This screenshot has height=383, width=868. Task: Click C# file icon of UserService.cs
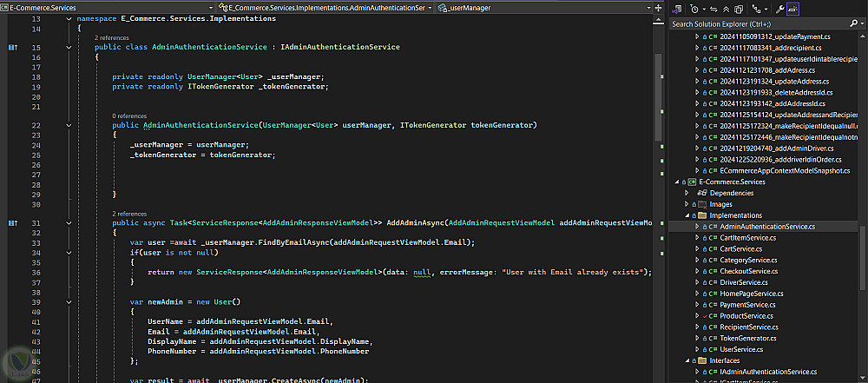[x=713, y=349]
